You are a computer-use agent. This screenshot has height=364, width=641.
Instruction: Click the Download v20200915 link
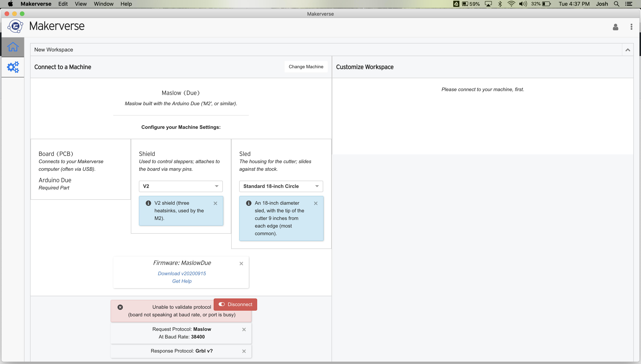[182, 273]
